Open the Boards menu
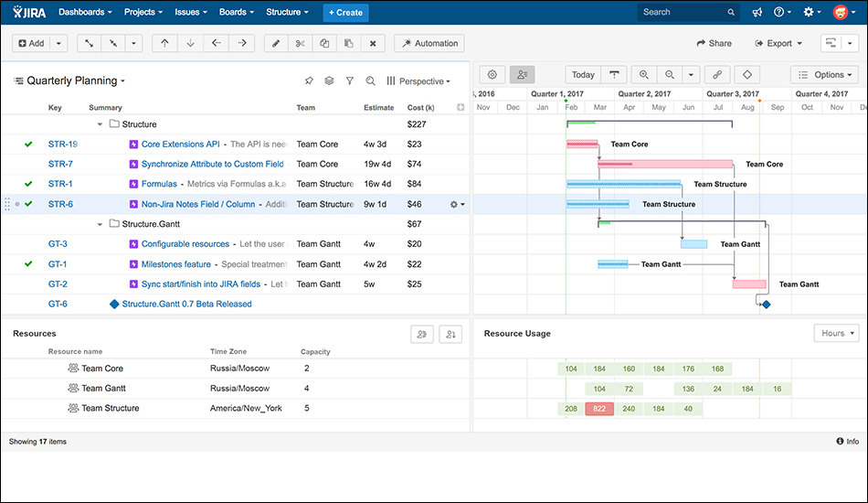This screenshot has height=503, width=868. (237, 12)
